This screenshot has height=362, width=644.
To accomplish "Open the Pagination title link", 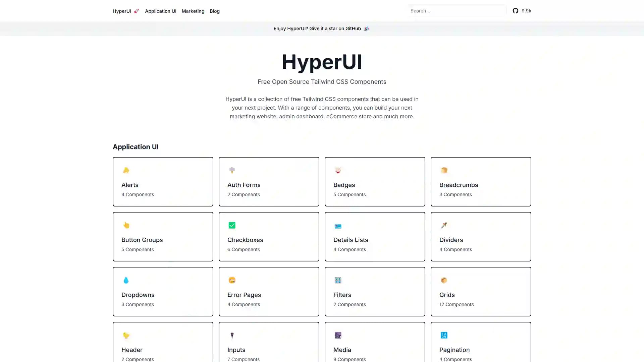I will pos(454,350).
